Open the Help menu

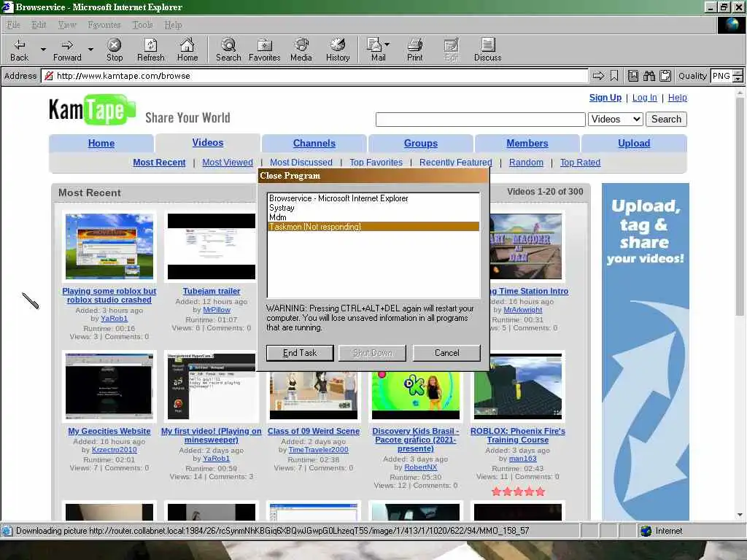tap(173, 25)
